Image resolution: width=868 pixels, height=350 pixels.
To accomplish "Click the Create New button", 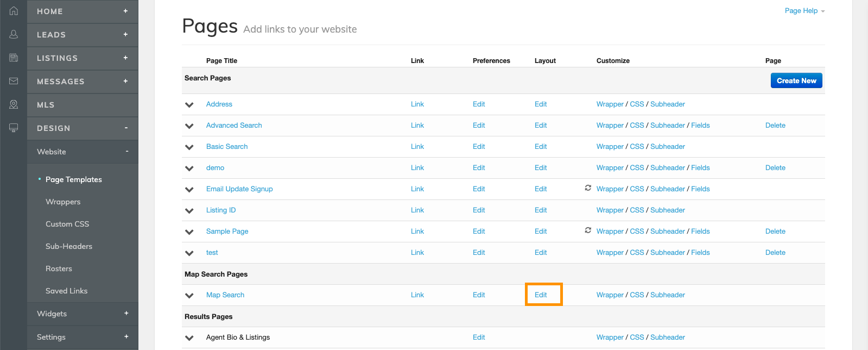I will pos(796,80).
